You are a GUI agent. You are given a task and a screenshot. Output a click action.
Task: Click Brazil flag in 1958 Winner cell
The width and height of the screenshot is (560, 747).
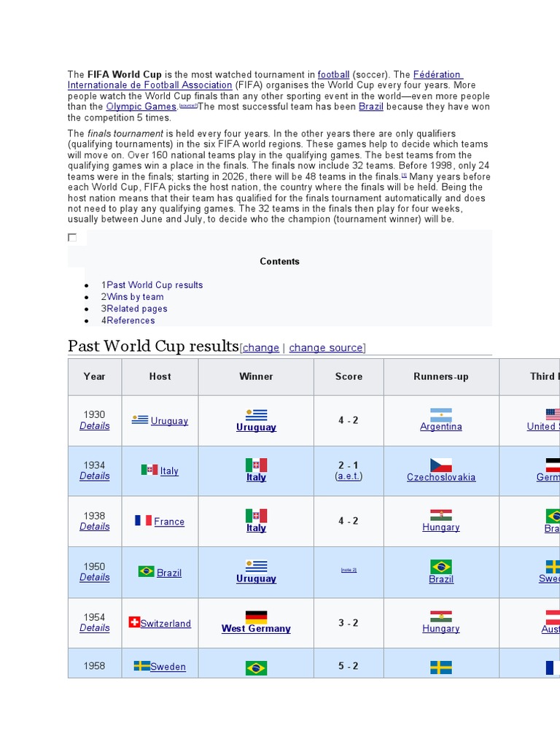(x=256, y=668)
